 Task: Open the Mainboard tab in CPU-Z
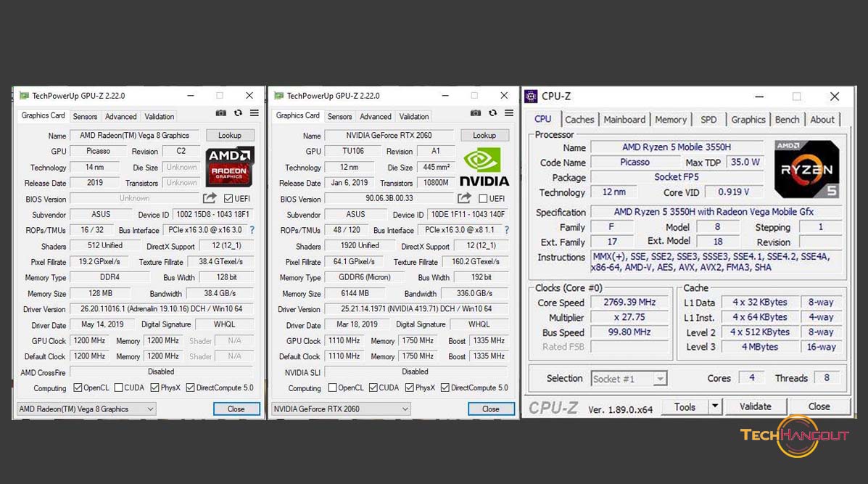click(624, 120)
